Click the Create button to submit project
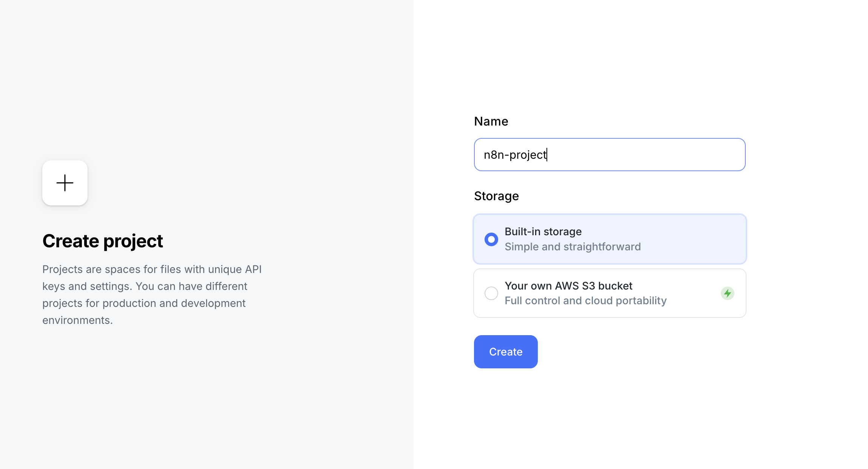868x469 pixels. [x=505, y=351]
